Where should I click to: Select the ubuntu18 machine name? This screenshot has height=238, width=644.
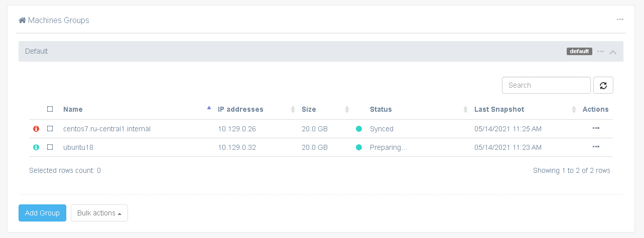click(x=78, y=147)
